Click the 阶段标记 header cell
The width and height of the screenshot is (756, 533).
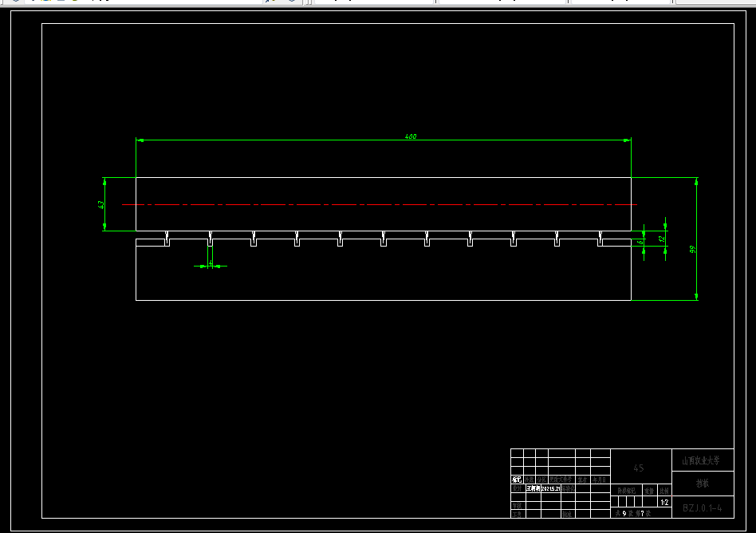tap(626, 490)
